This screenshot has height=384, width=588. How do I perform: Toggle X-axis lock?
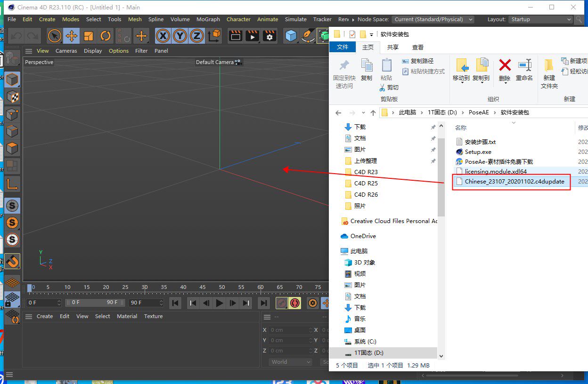[x=163, y=36]
